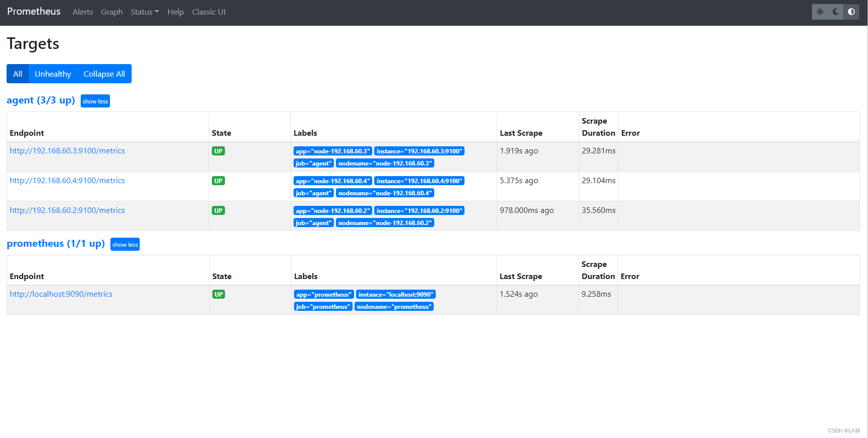Collapse prometheus group with show less
The image size is (868, 438).
125,244
